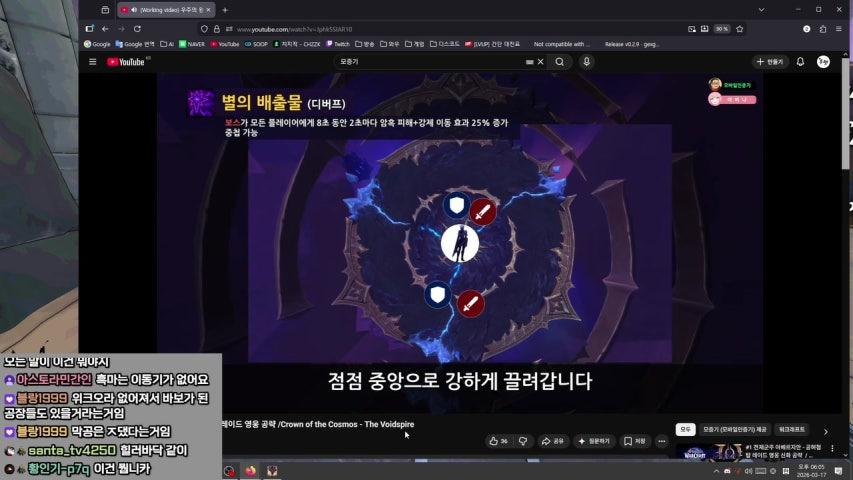Open the account avatar menu
Viewport: 853px width, 480px height.
pos(823,62)
